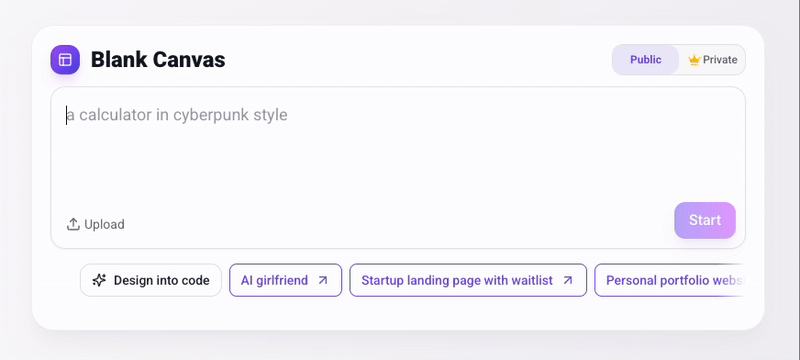Pick the Startup landing page with waitlist text
This screenshot has height=360, width=800.
click(457, 280)
